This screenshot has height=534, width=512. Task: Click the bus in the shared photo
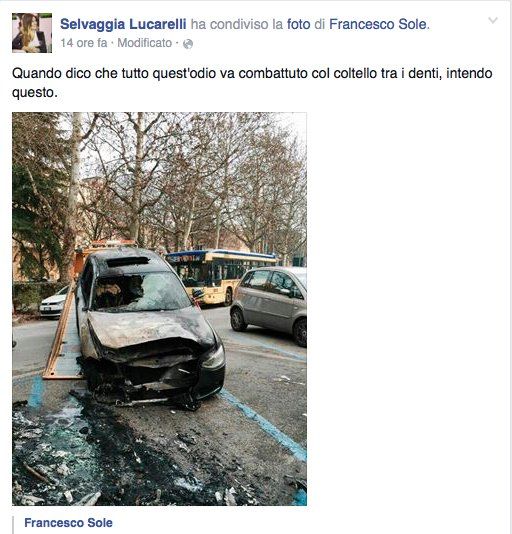point(221,277)
